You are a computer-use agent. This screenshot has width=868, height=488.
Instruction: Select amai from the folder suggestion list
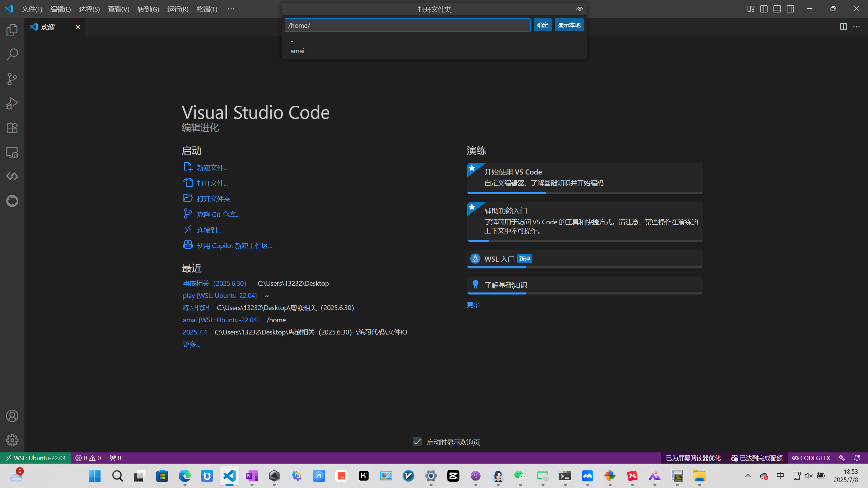coord(297,51)
